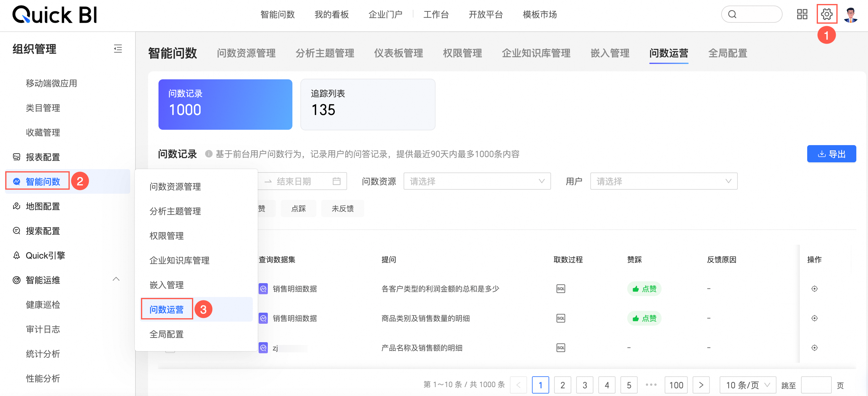Open calendar icon in 结束日期 field
This screenshot has height=396, width=868.
click(x=336, y=181)
